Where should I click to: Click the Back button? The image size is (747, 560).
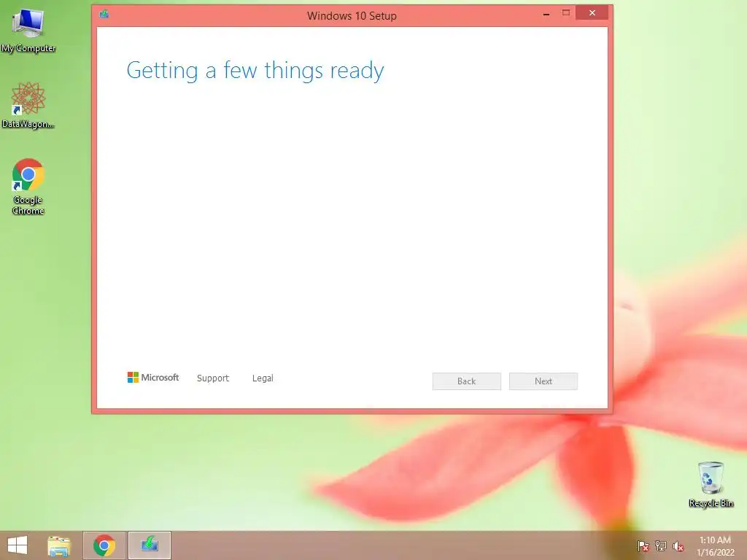coord(466,381)
